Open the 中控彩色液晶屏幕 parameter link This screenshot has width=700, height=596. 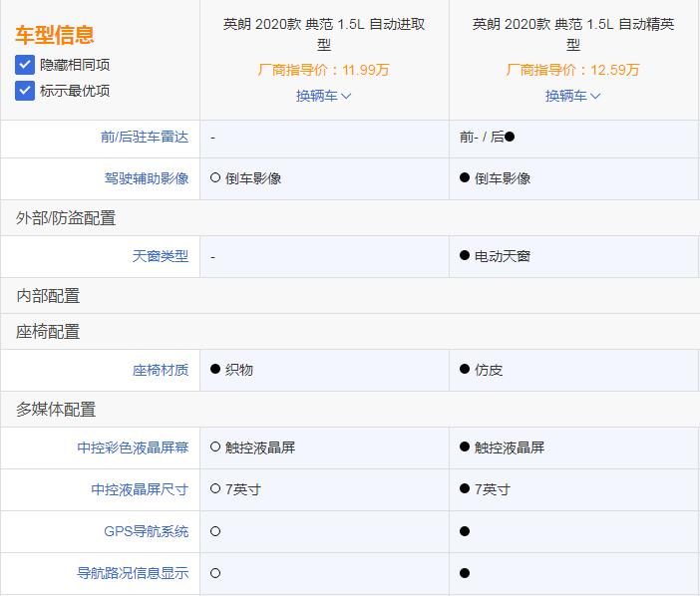pyautogui.click(x=133, y=447)
